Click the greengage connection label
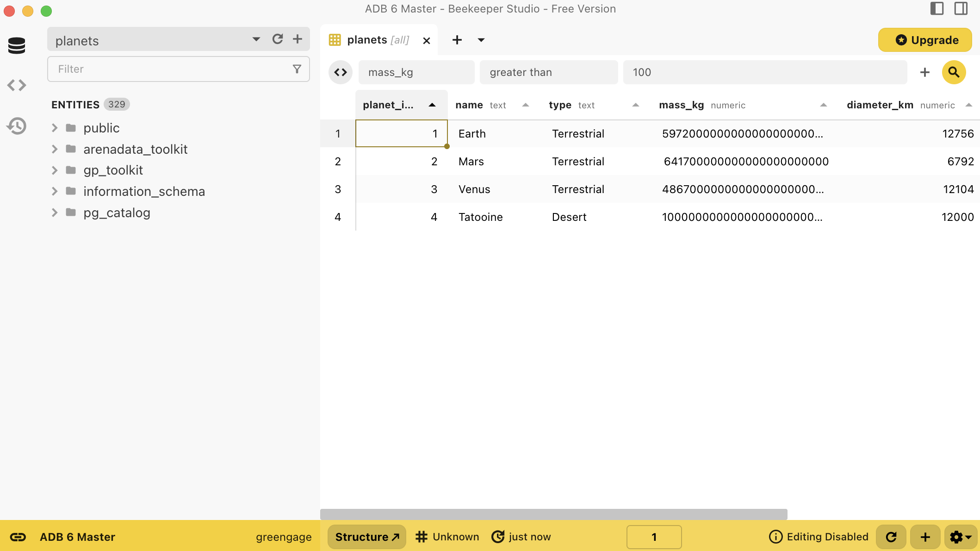980x551 pixels. click(x=284, y=537)
